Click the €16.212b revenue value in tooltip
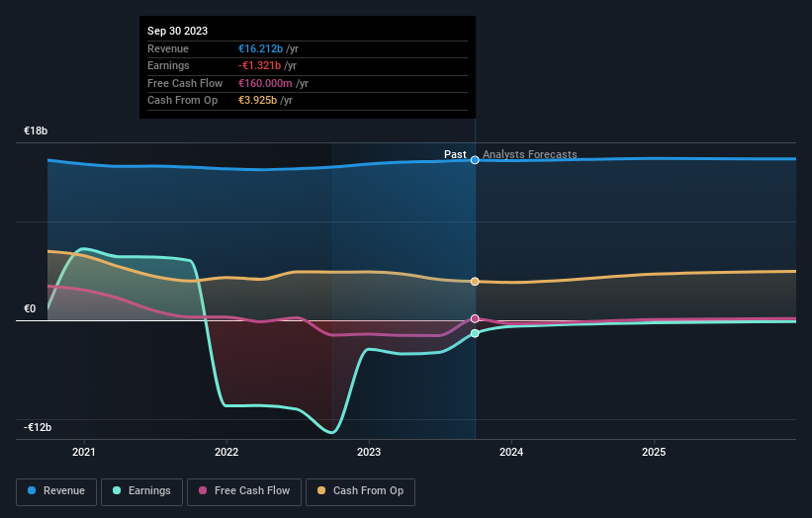The image size is (812, 518). [260, 48]
